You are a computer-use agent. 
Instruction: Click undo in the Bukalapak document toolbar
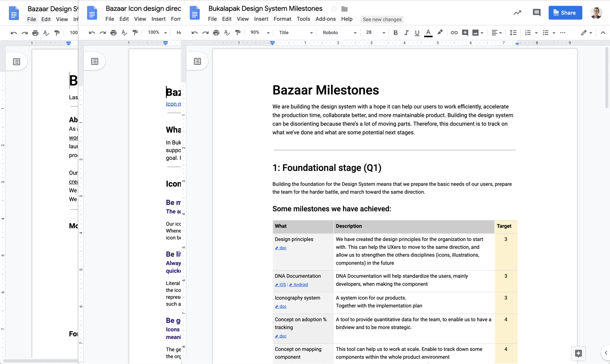[x=195, y=33]
